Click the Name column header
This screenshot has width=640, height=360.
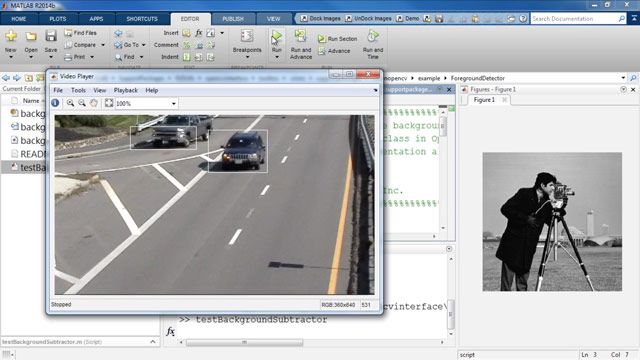coord(31,100)
